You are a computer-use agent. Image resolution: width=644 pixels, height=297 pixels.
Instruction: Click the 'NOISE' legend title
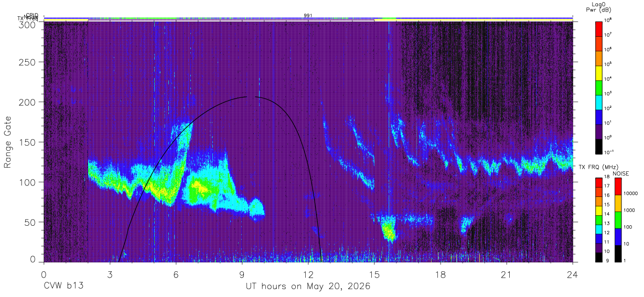tap(622, 173)
